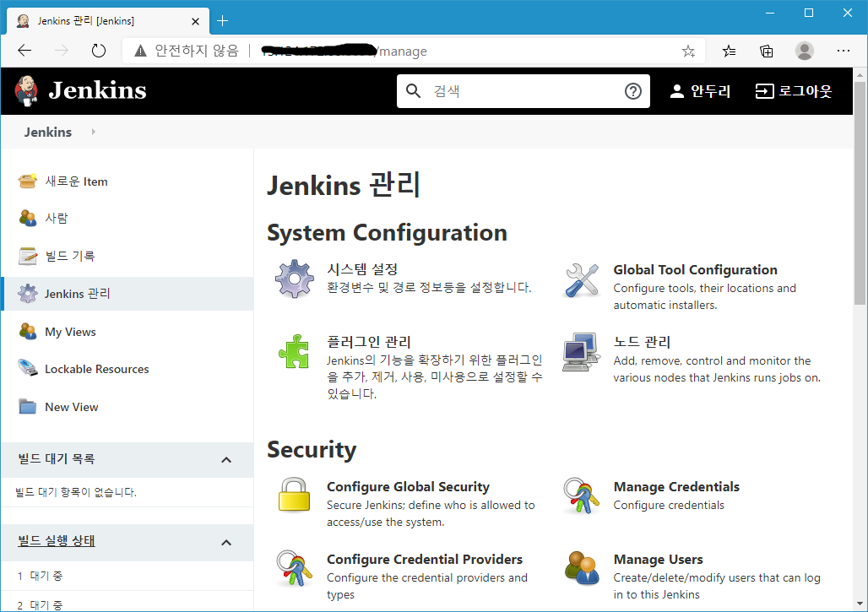The height and width of the screenshot is (612, 868).
Task: Open the 새로운 Item box icon
Action: tap(27, 181)
